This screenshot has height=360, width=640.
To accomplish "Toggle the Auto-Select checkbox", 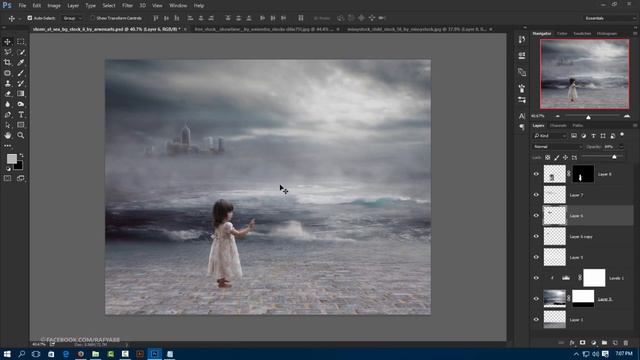I will [30, 18].
